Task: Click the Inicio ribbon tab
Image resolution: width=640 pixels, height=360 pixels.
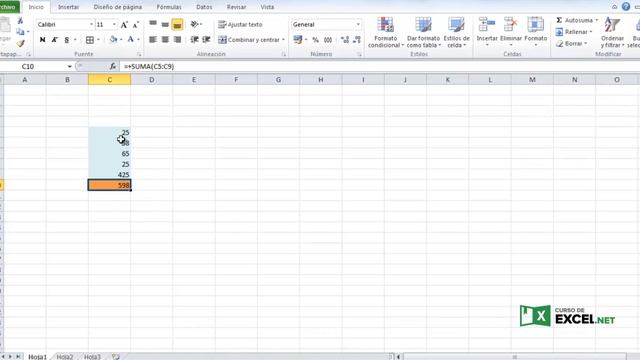Action: pyautogui.click(x=36, y=7)
